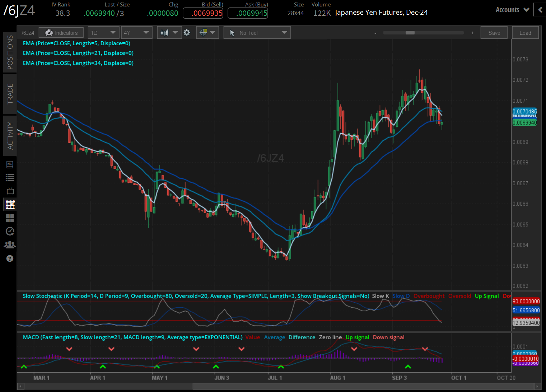The image size is (546, 392).
Task: Click the help question mark icon
Action: (x=10, y=258)
